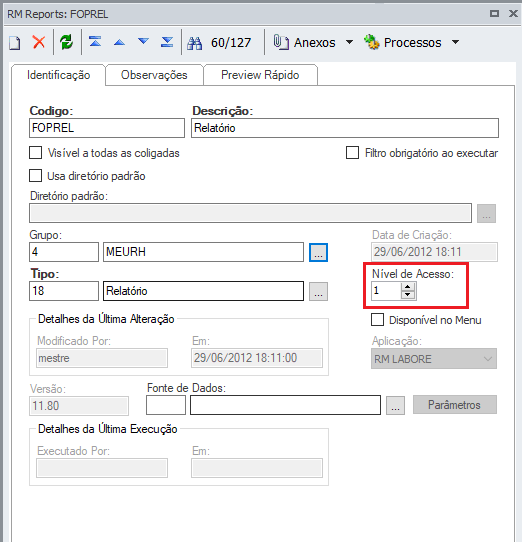The height and width of the screenshot is (542, 523).
Task: Open the Tipo lookup ellipsis button
Action: [318, 291]
